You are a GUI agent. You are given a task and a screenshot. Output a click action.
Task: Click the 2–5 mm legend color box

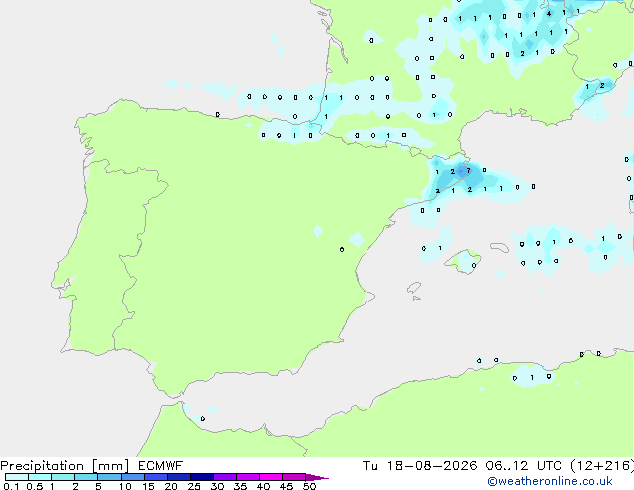86,477
